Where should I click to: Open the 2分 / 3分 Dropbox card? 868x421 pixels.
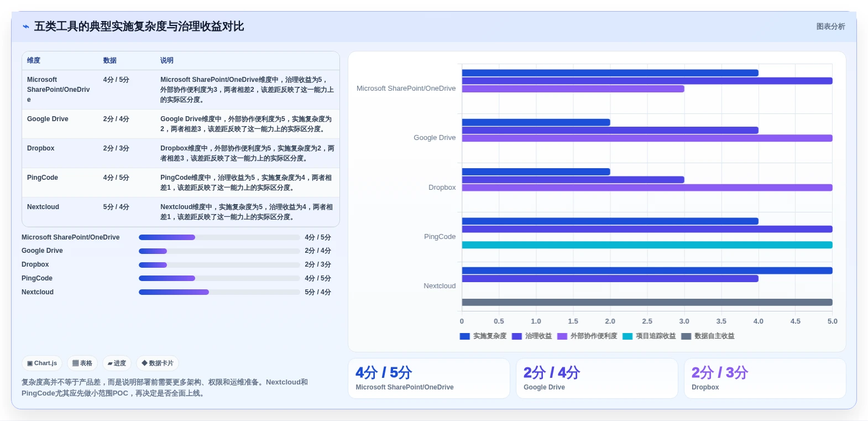pos(765,378)
